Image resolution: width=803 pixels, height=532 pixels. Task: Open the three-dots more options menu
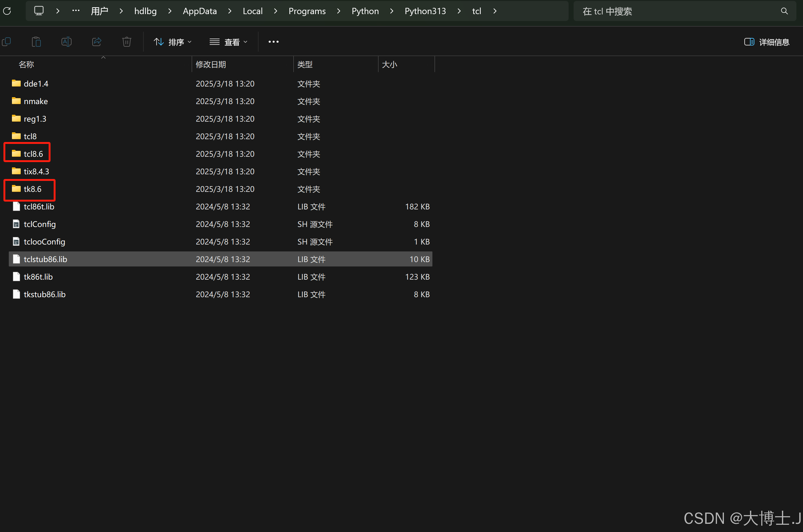[273, 42]
